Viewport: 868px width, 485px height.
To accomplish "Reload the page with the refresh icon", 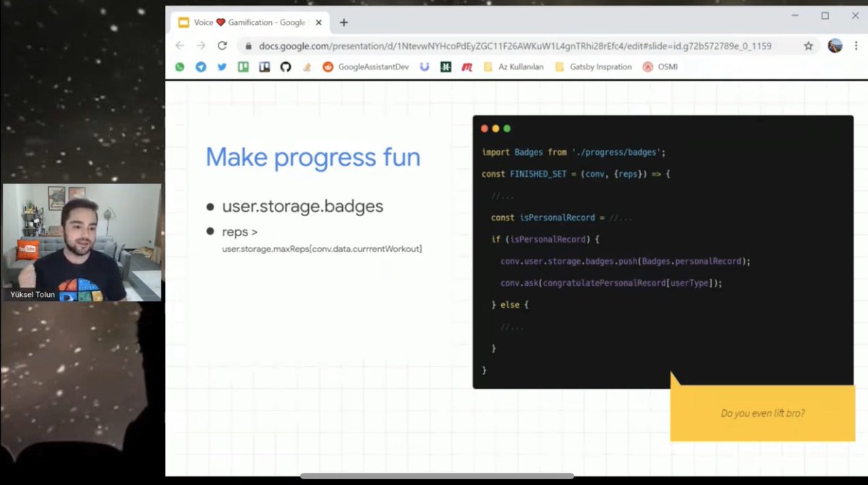I will coord(222,46).
